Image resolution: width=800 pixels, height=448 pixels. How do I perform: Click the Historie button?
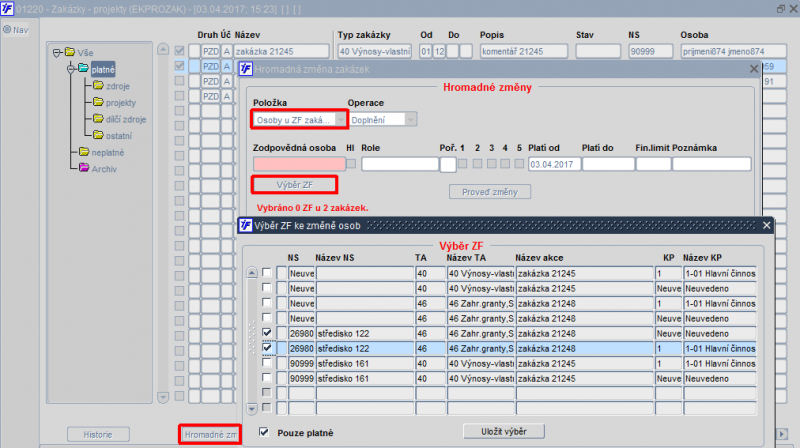coord(98,435)
